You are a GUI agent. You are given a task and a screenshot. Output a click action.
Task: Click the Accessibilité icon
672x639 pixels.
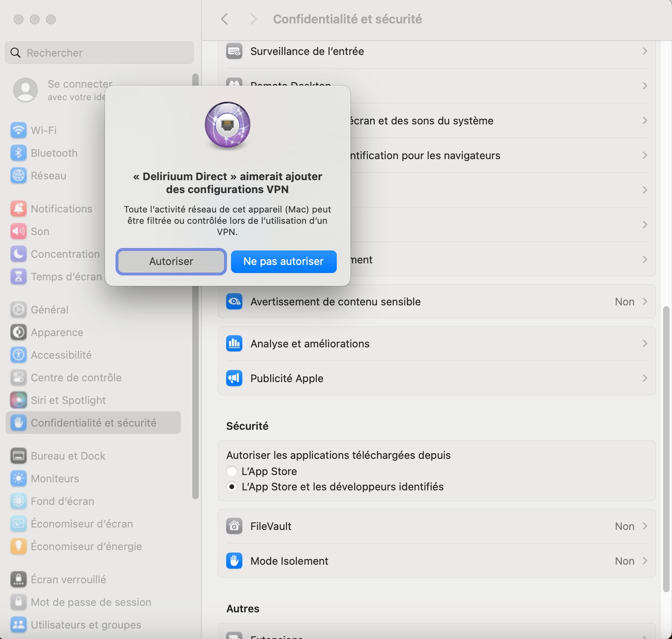[x=18, y=354]
